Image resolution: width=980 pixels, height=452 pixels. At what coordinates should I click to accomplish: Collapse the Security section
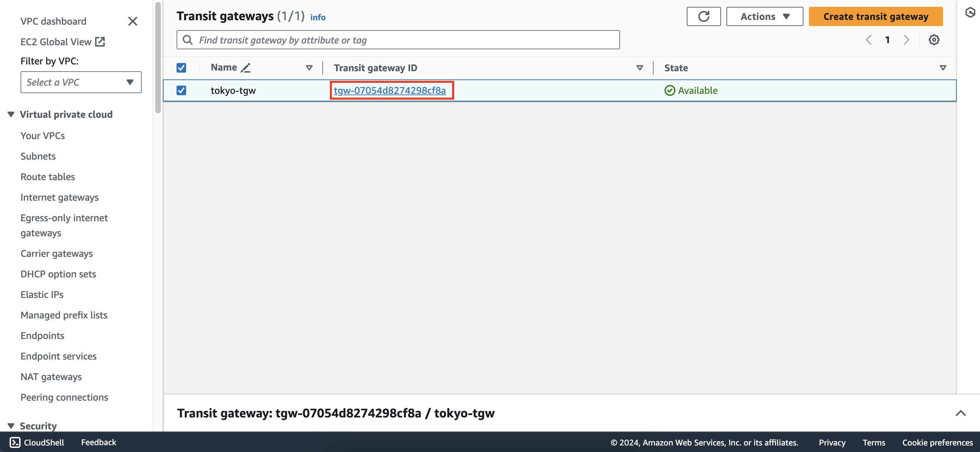pyautogui.click(x=11, y=426)
